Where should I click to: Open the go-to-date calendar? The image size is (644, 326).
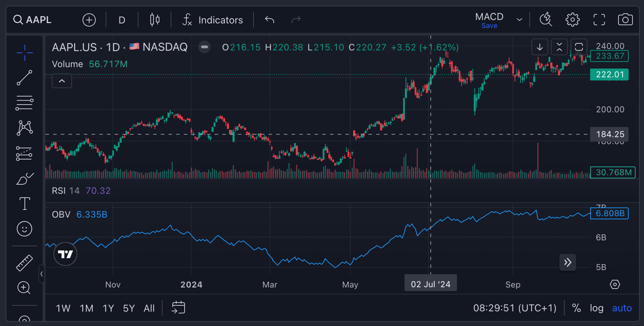(x=178, y=308)
